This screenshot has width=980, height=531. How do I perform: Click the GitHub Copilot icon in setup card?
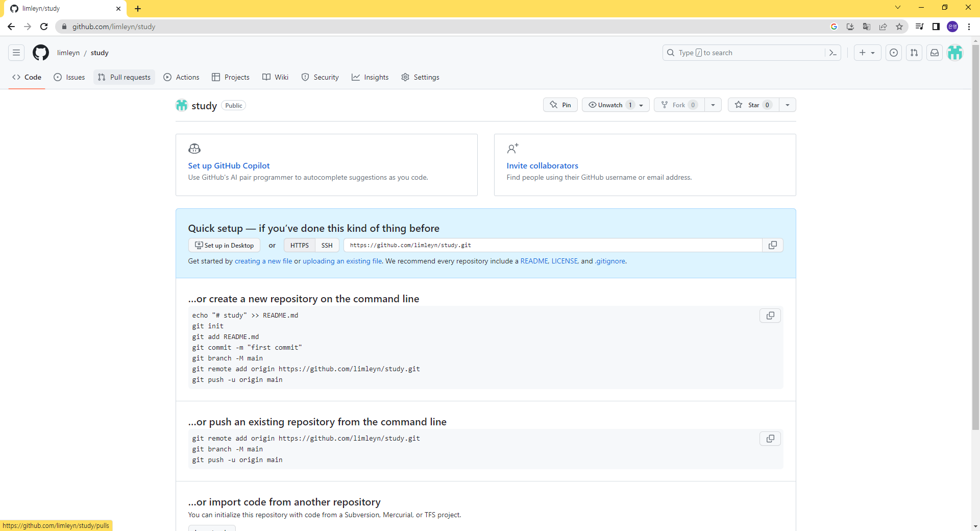pyautogui.click(x=194, y=149)
